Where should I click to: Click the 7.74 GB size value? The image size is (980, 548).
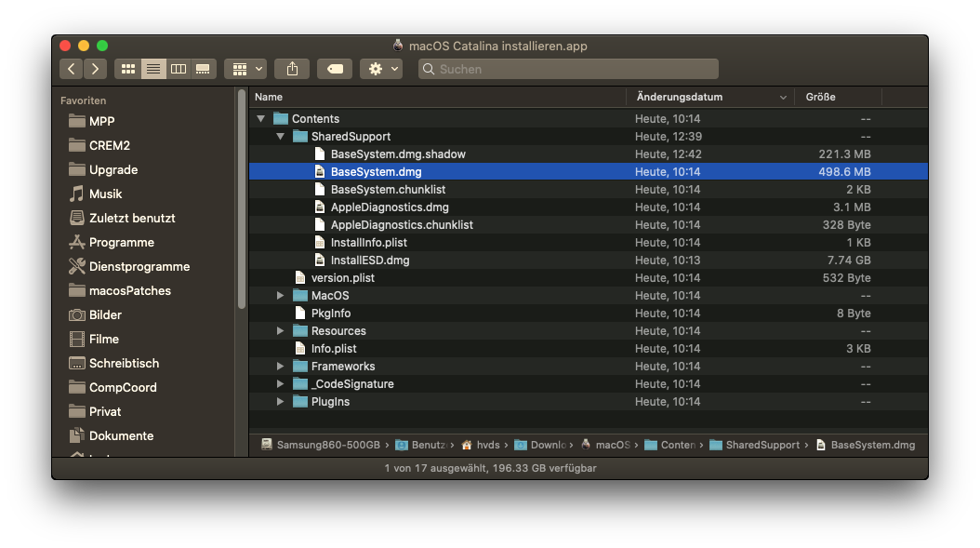pyautogui.click(x=849, y=261)
